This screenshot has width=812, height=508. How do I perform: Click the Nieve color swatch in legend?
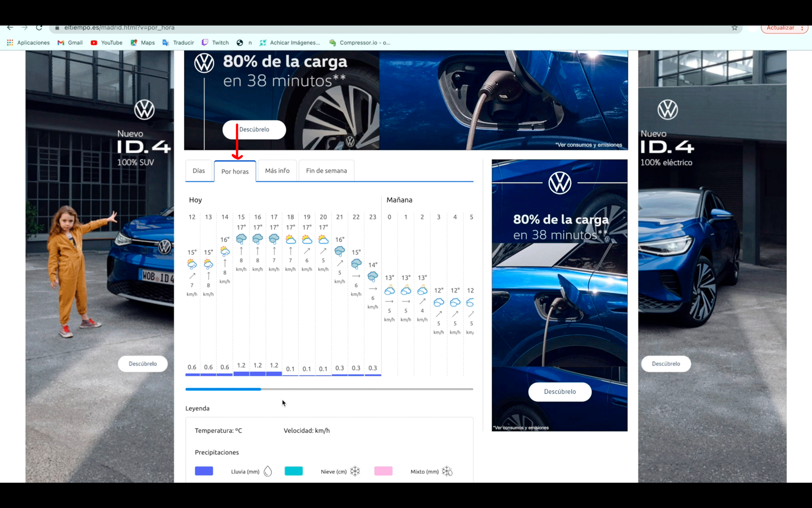tap(294, 471)
